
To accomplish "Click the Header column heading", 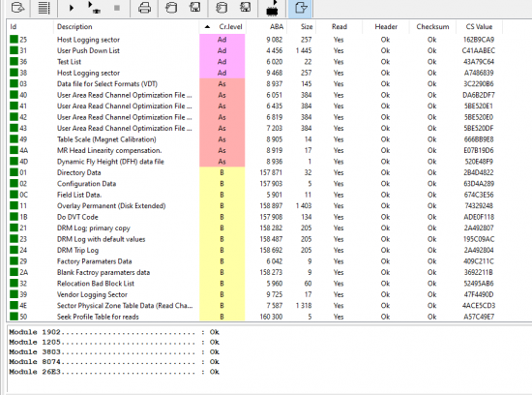I will [386, 26].
